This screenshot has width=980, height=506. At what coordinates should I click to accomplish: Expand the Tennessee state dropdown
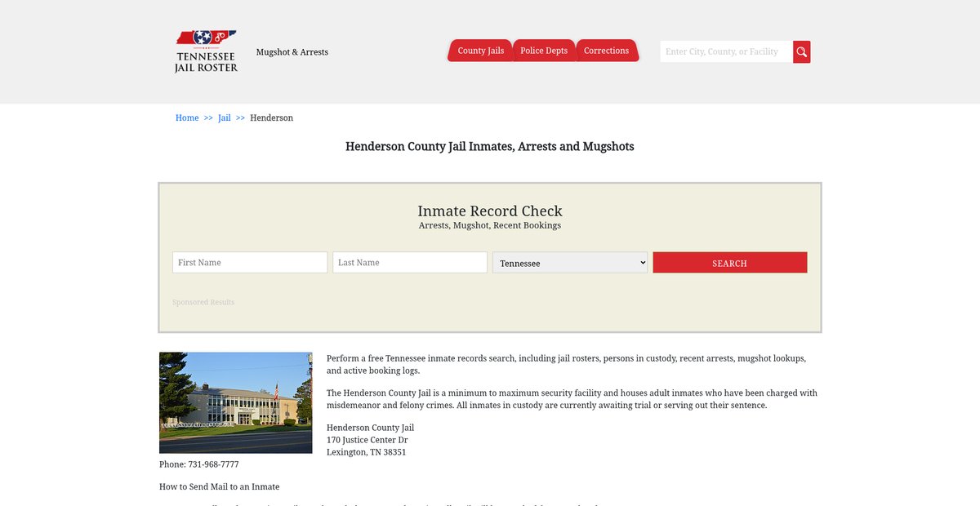tap(570, 263)
